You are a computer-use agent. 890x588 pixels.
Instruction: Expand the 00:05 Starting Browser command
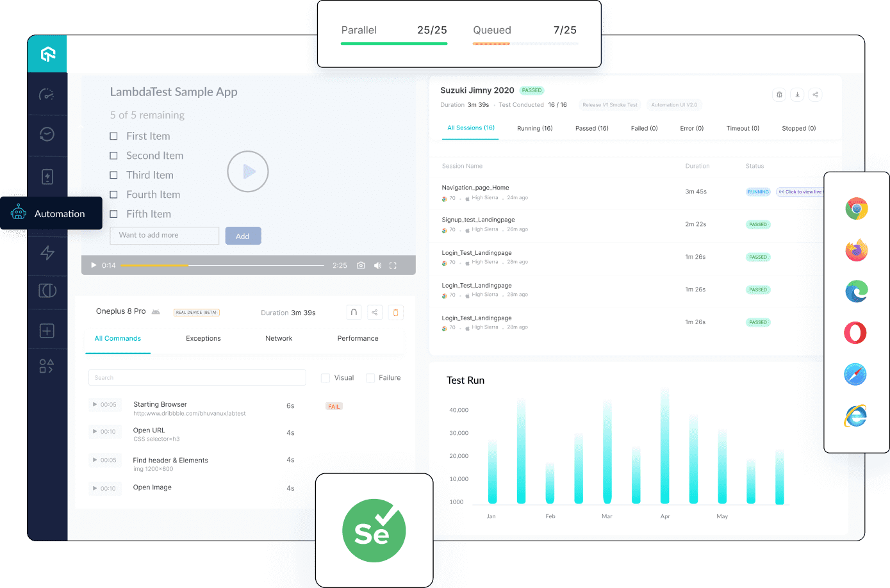104,405
